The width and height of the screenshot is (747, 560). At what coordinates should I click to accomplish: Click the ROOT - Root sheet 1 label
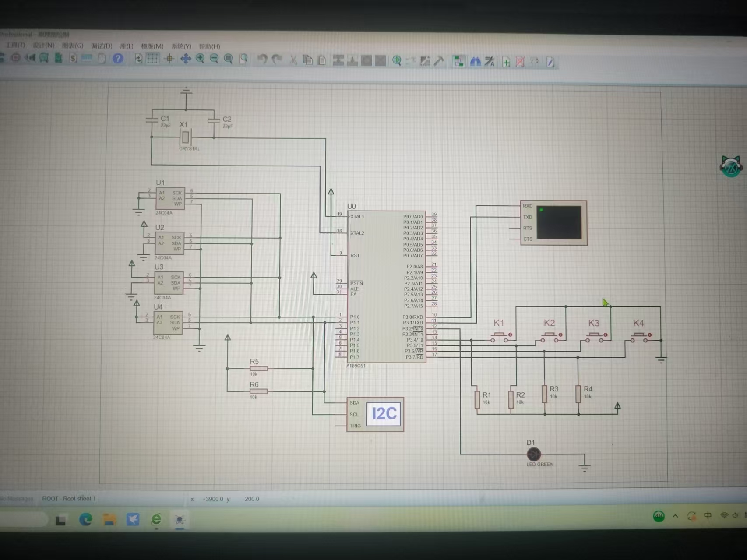(x=69, y=499)
